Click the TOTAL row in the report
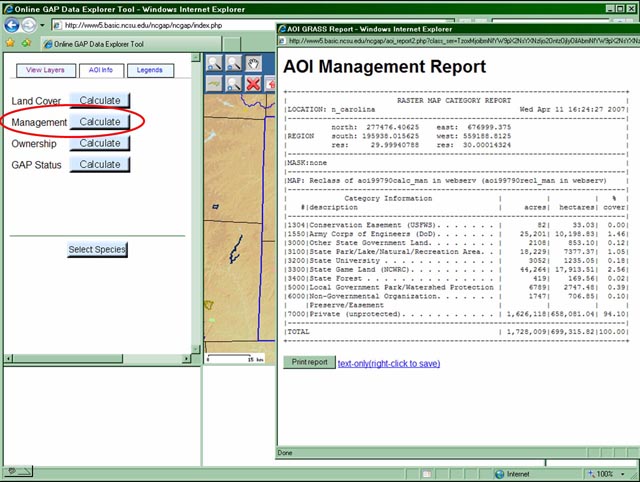This screenshot has height=482, width=640. coord(456,332)
